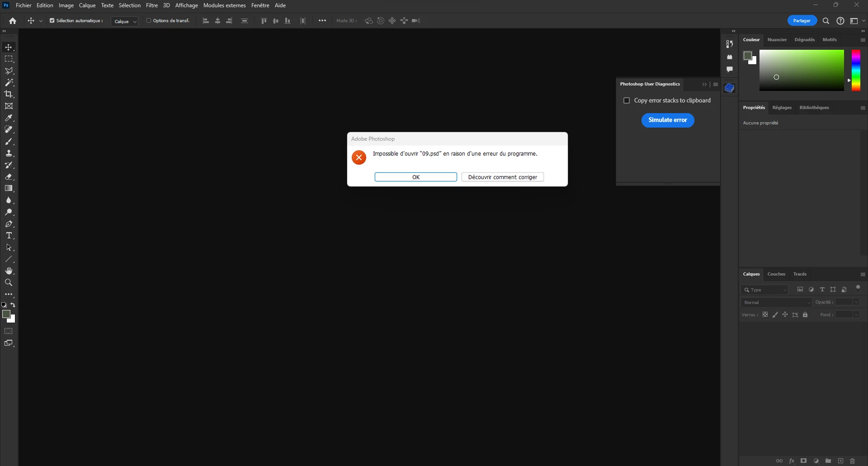
Task: Open the Modules externes menu
Action: pos(225,5)
